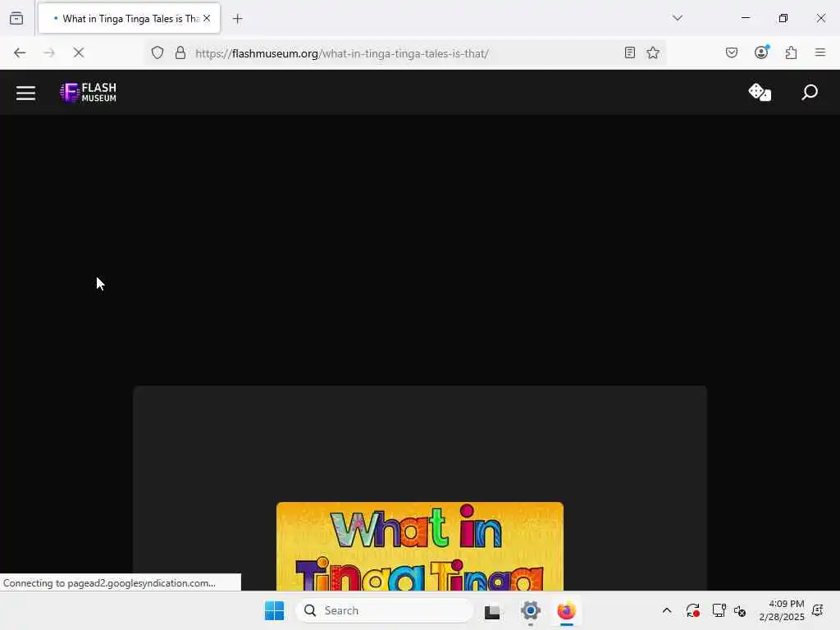Restore down the Firefox window
The height and width of the screenshot is (630, 840).
(x=783, y=18)
